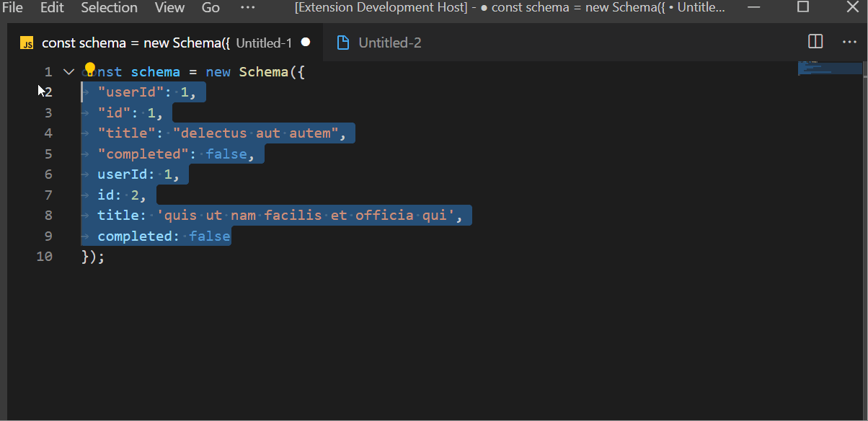The height and width of the screenshot is (421, 868).
Task: Click the JavaScript language icon on Untitled-1 tab
Action: click(x=27, y=43)
